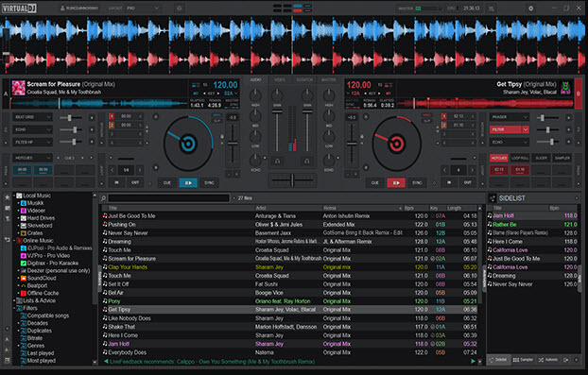Collapse the Local Music tree node
The image size is (588, 375).
pyautogui.click(x=14, y=196)
